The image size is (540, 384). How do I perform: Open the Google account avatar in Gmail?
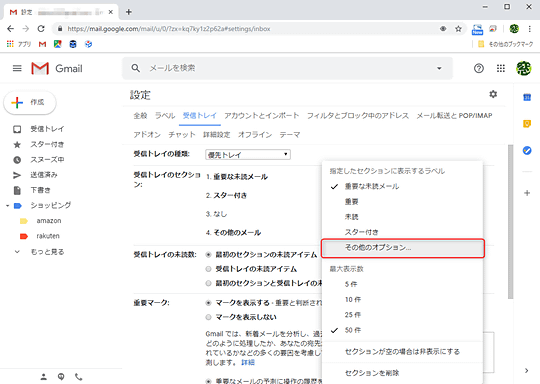[523, 69]
